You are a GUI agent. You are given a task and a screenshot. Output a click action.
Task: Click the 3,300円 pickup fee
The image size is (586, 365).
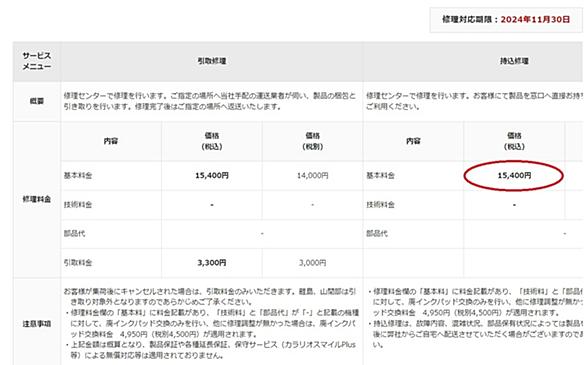212,263
